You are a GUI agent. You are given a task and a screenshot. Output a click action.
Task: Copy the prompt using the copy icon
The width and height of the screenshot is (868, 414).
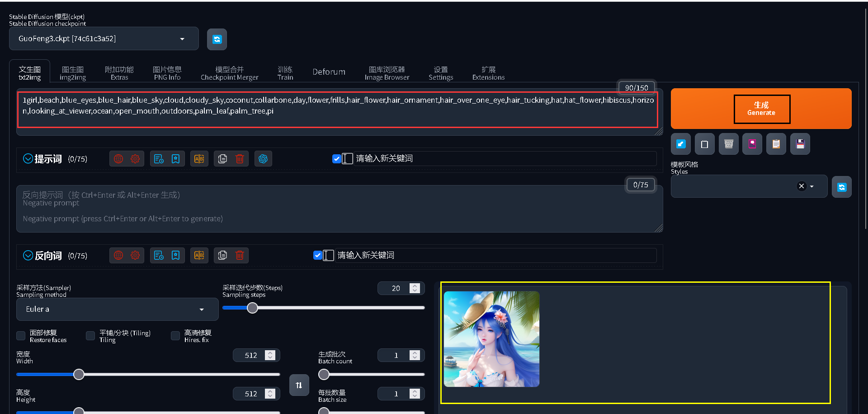pos(222,158)
